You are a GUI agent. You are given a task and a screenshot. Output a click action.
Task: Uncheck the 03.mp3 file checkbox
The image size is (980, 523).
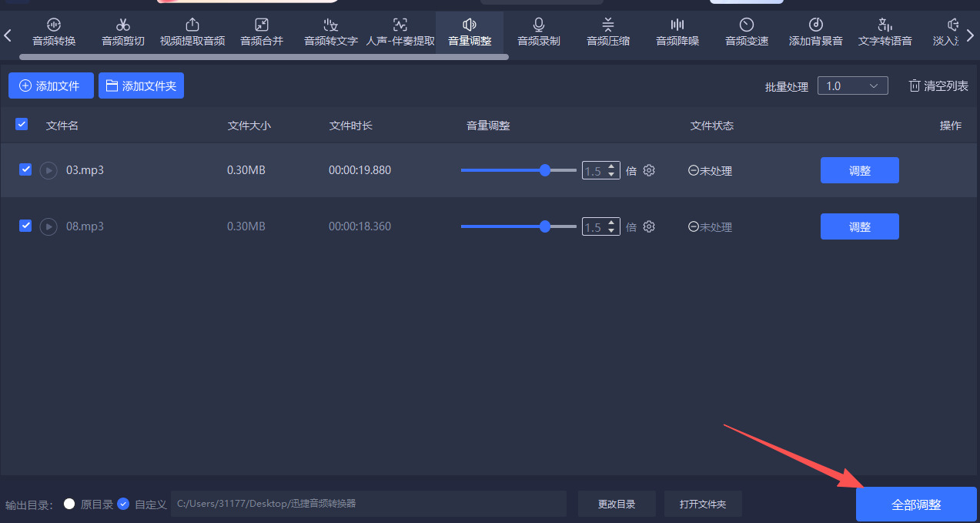click(25, 170)
